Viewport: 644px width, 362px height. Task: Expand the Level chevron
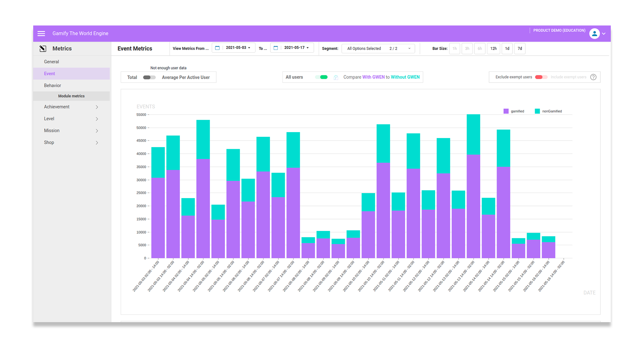point(97,119)
